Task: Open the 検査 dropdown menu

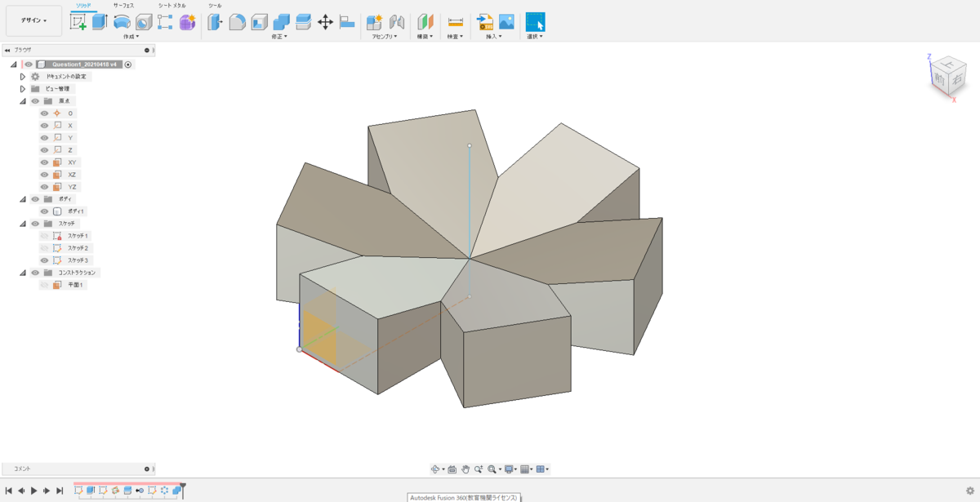Action: point(455,37)
